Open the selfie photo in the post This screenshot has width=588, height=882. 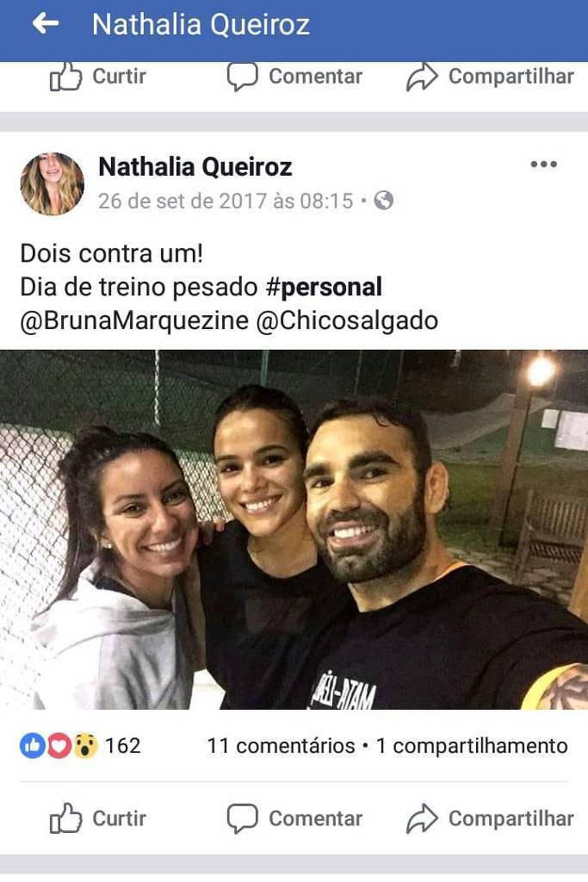(x=294, y=530)
